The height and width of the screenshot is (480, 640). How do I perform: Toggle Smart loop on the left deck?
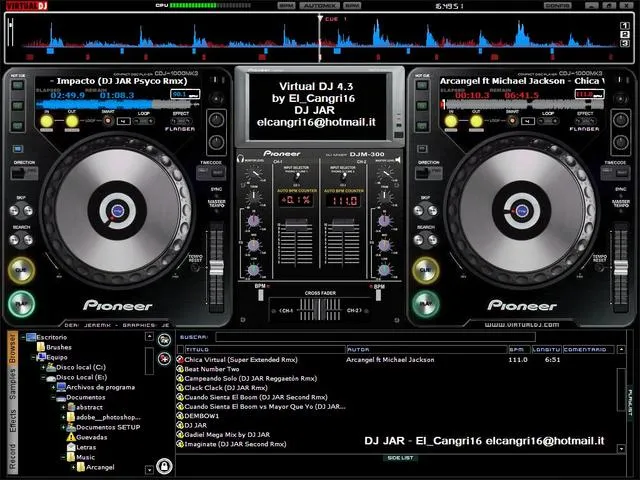point(108,121)
